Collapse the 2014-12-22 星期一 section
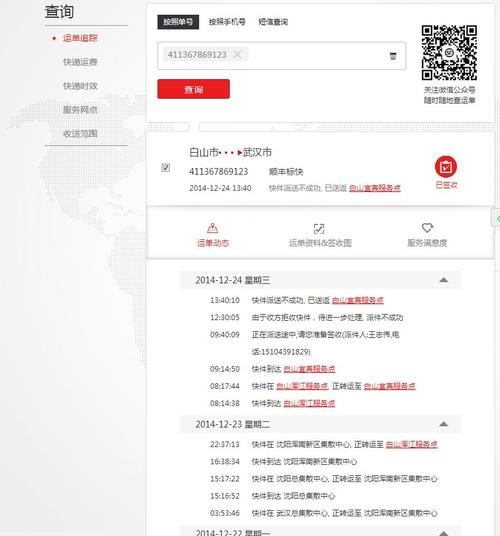 tap(443, 533)
